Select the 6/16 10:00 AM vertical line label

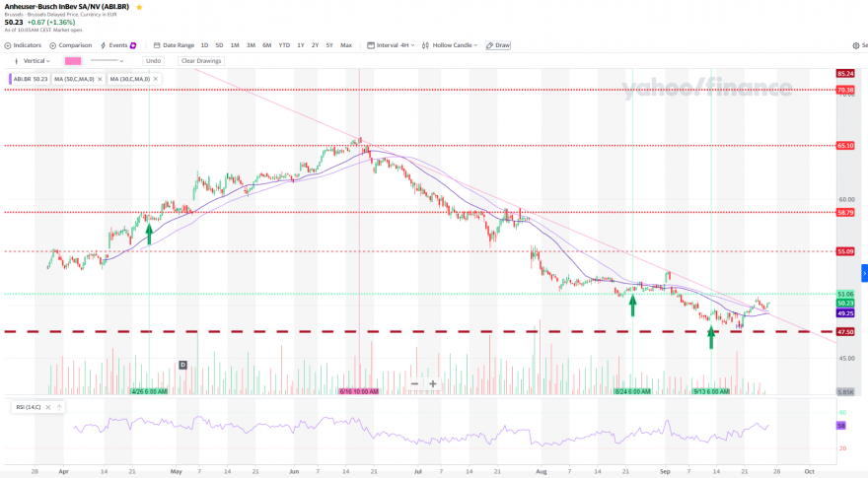(359, 391)
